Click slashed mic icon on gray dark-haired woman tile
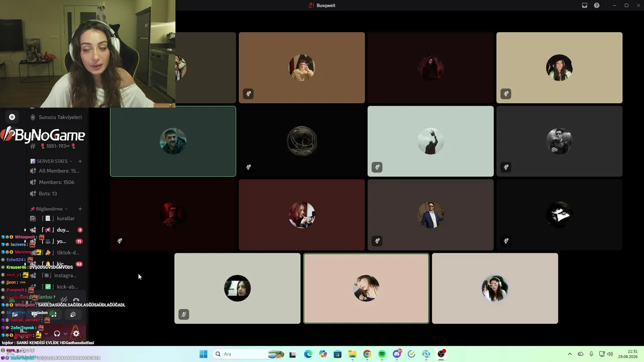Image resolution: width=644 pixels, height=362 pixels. pyautogui.click(x=184, y=314)
